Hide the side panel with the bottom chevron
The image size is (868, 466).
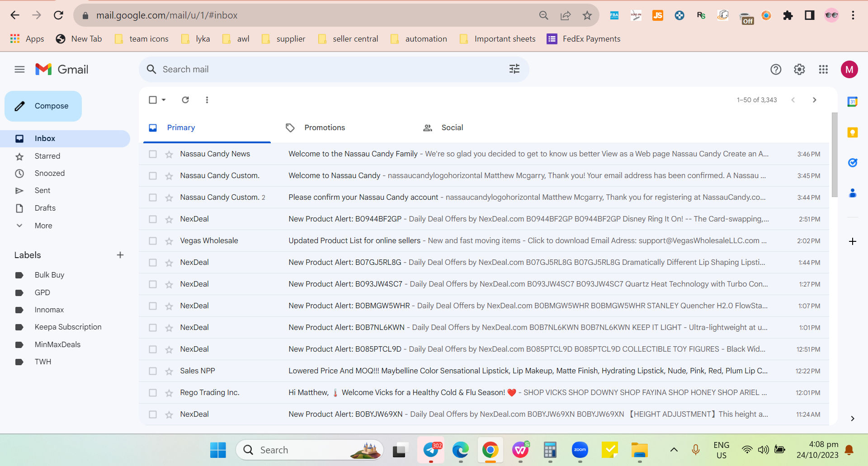coord(853,419)
